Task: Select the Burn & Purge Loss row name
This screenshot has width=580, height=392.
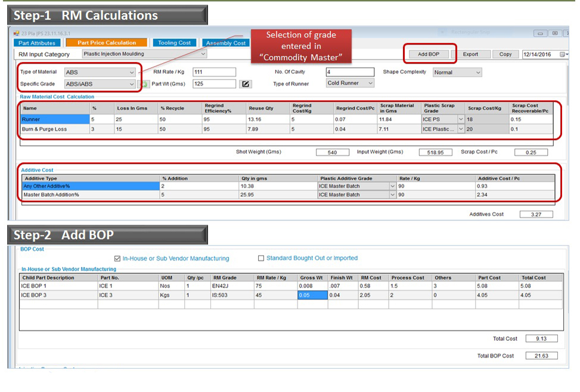Action: pos(55,129)
